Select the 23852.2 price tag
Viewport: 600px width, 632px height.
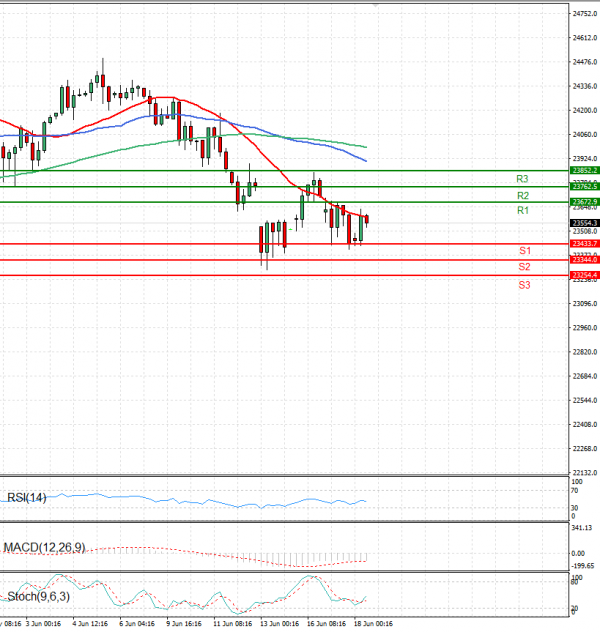(585, 170)
